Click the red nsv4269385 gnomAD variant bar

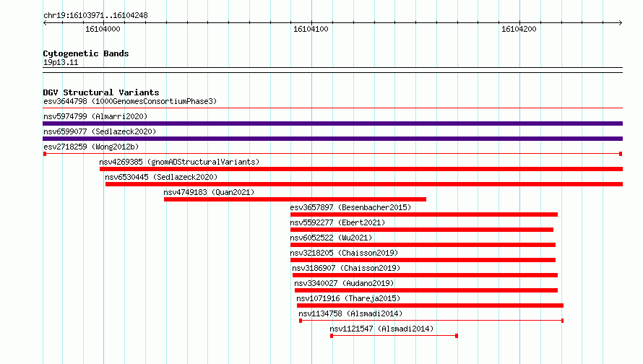(361, 169)
